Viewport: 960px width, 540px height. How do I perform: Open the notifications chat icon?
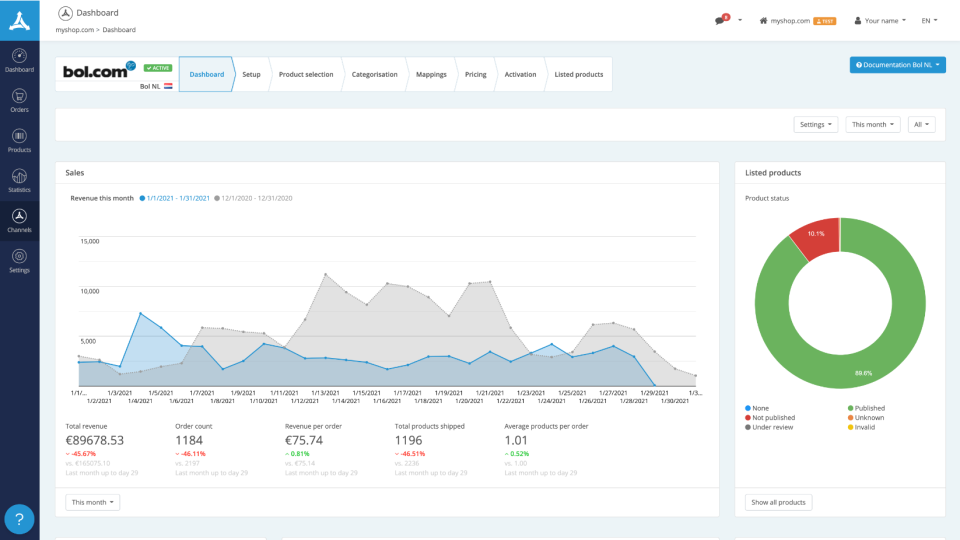(721, 20)
